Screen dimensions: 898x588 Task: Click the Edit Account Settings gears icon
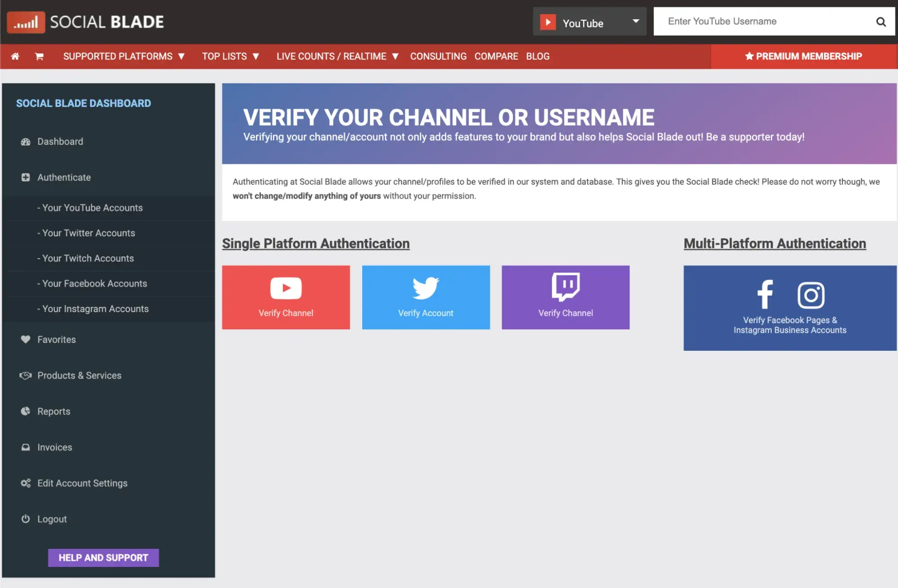(26, 483)
